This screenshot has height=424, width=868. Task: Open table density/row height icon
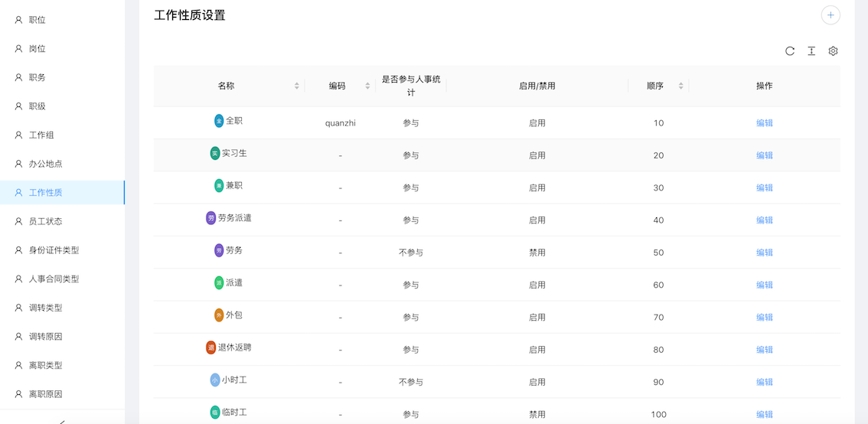tap(811, 51)
